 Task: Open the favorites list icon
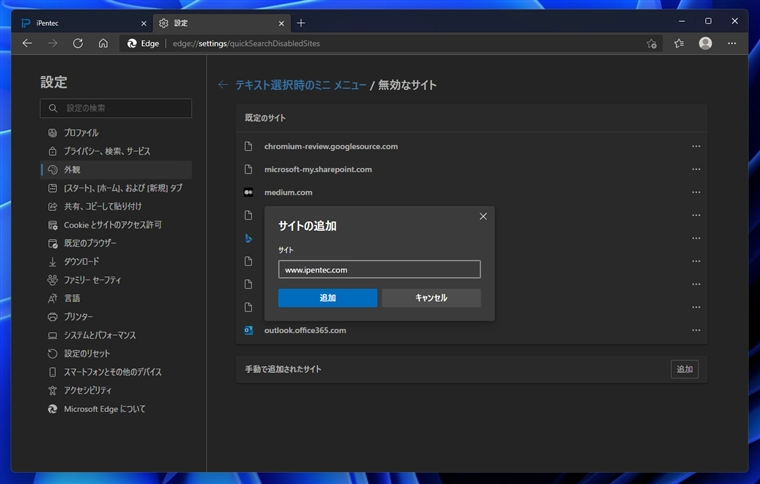click(x=679, y=44)
